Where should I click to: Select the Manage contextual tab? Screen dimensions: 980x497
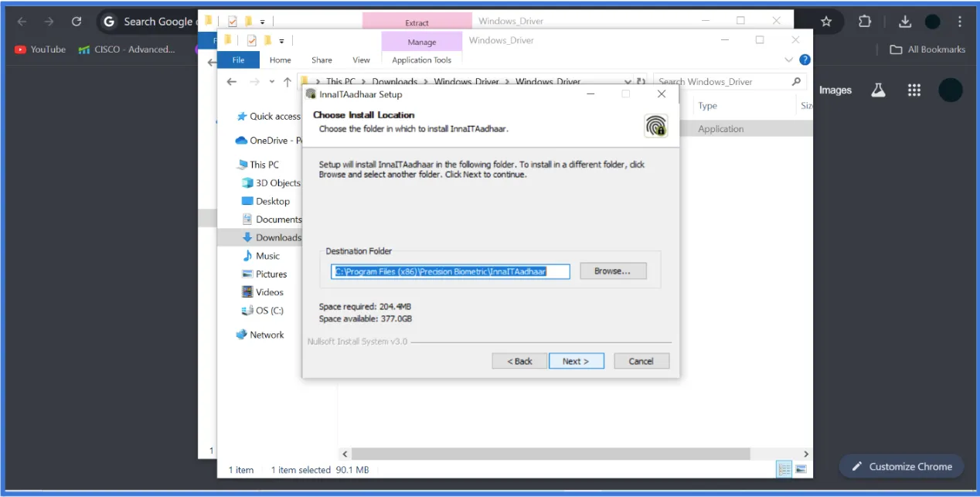click(422, 42)
